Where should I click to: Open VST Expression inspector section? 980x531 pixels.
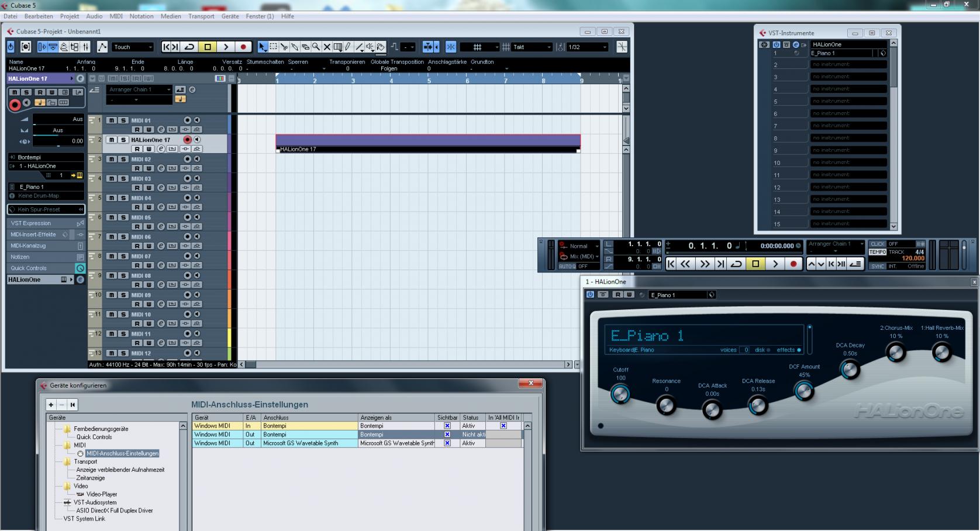[x=46, y=223]
